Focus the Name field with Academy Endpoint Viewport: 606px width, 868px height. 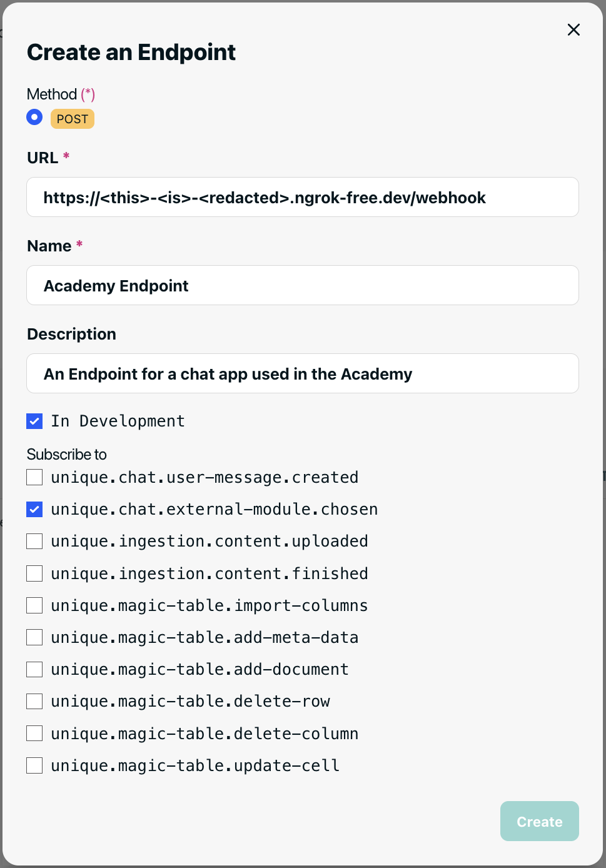[x=303, y=286]
